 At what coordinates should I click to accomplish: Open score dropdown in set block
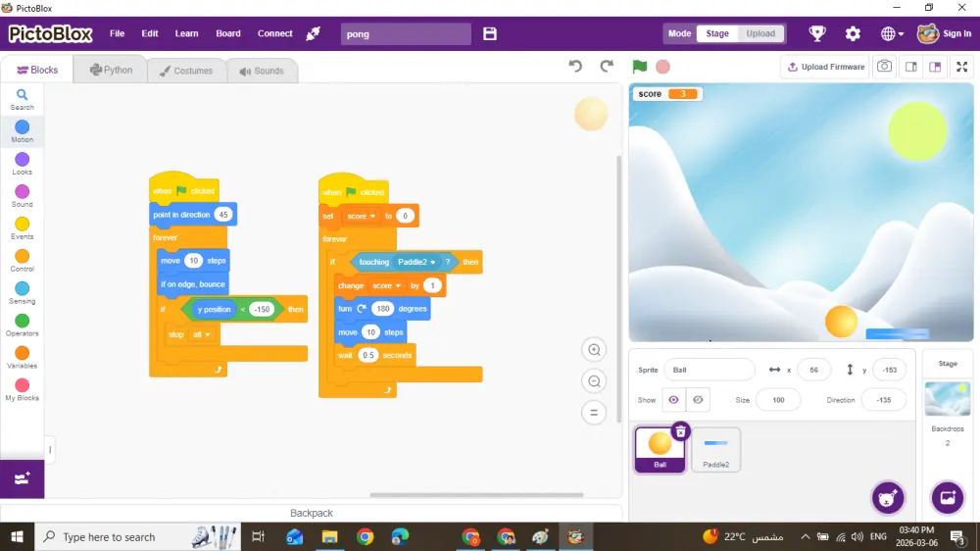click(362, 217)
